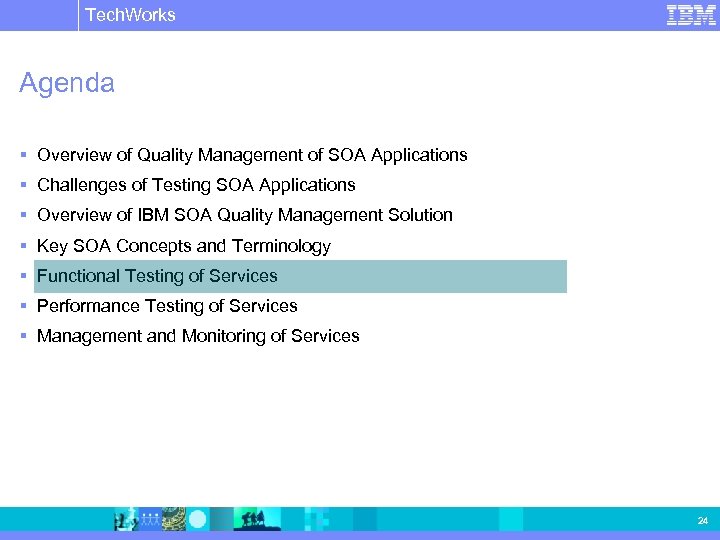Click highlighted 'Functional Testing of Services' item
This screenshot has width=720, height=540.
tap(300, 276)
